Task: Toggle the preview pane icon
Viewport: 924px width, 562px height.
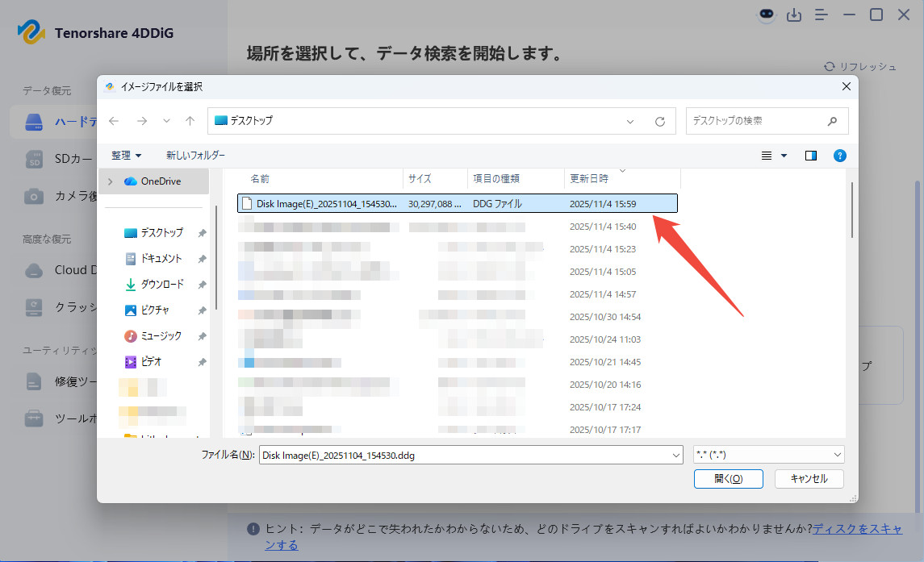Action: tap(811, 156)
